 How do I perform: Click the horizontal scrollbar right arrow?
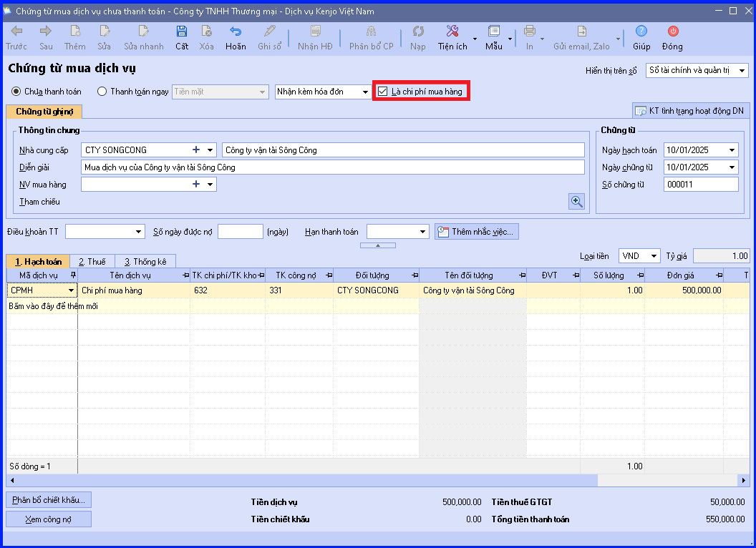point(743,480)
